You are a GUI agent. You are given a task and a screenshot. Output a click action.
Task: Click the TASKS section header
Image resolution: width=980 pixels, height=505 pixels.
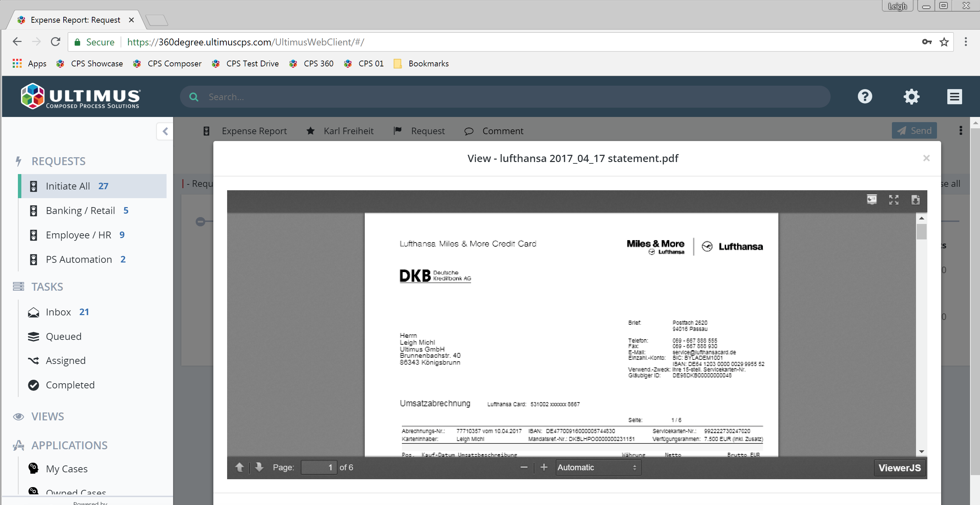tap(47, 286)
